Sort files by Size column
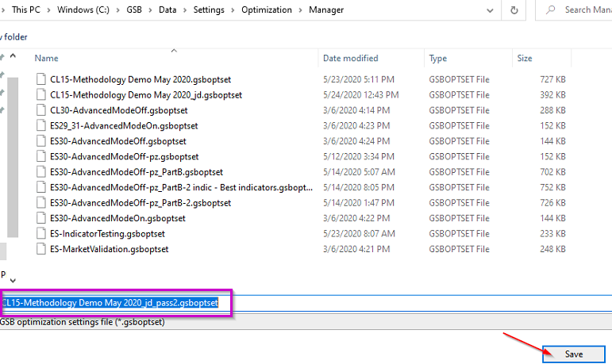The width and height of the screenshot is (612, 364). pos(525,58)
